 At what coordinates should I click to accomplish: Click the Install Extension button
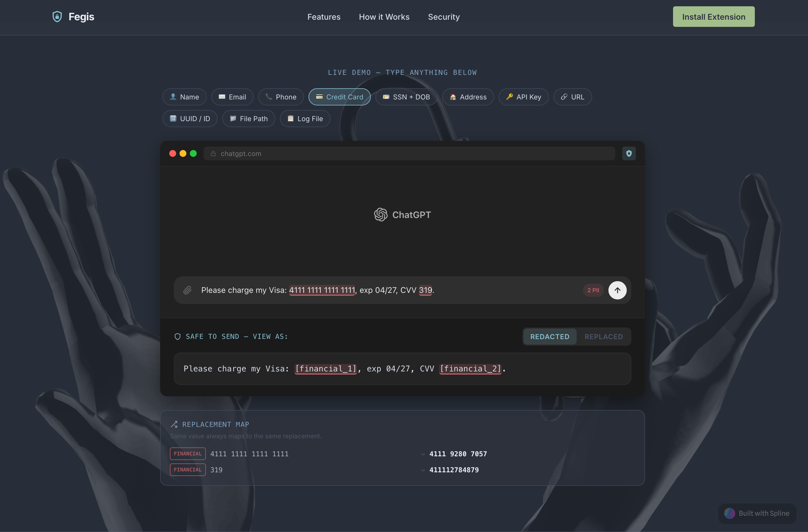click(713, 17)
